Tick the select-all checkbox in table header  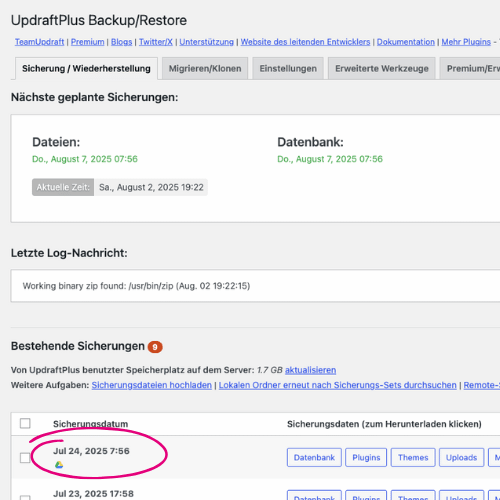coord(25,424)
